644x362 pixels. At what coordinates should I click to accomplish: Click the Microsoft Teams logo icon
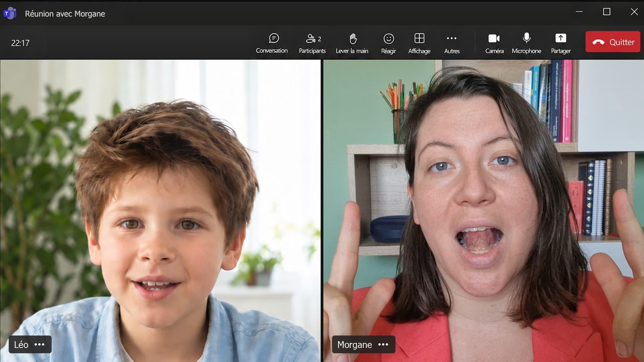click(x=10, y=13)
